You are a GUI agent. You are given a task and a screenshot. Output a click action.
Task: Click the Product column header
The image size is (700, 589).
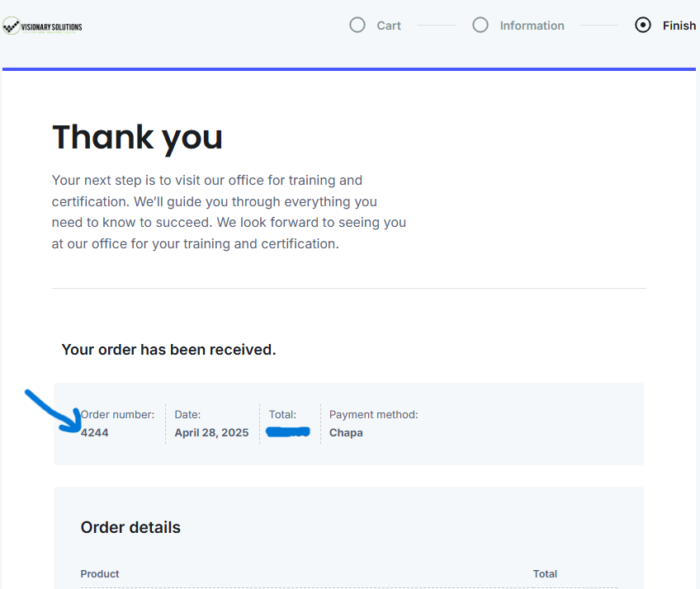tap(100, 574)
